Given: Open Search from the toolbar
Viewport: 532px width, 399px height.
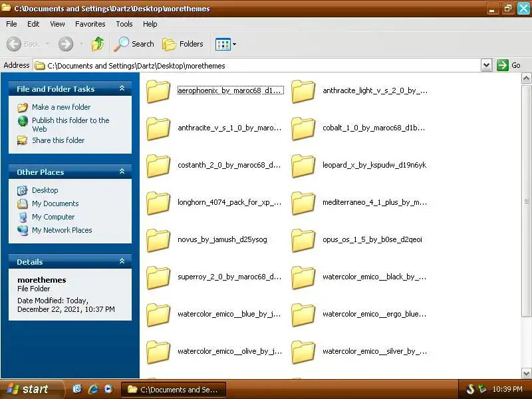Looking at the screenshot, I should 134,44.
